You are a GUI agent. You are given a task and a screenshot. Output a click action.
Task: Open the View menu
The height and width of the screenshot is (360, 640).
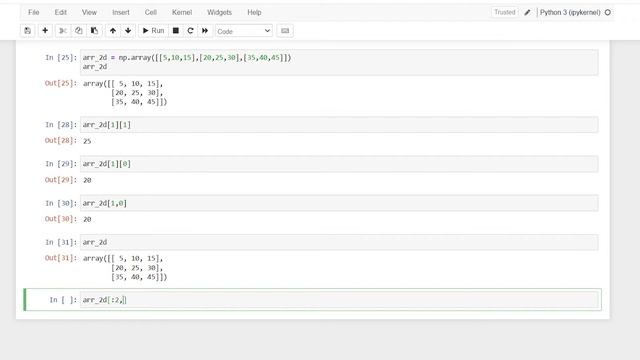point(89,12)
